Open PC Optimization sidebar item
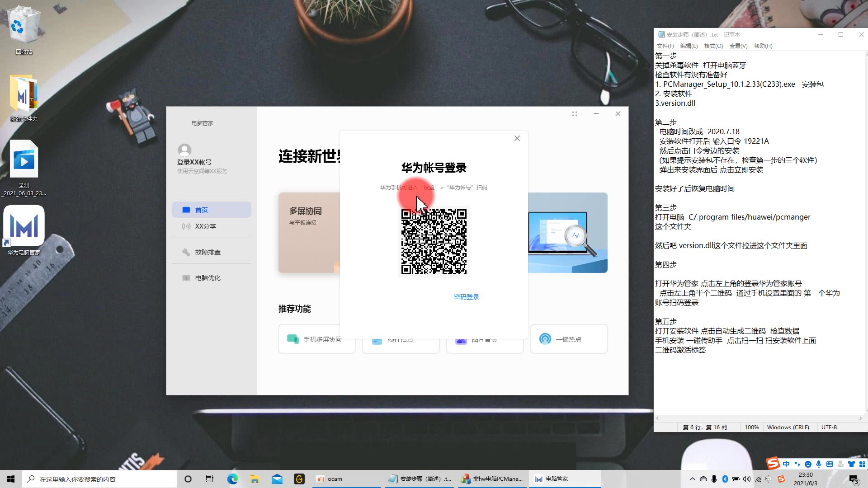Image resolution: width=868 pixels, height=488 pixels. point(212,278)
